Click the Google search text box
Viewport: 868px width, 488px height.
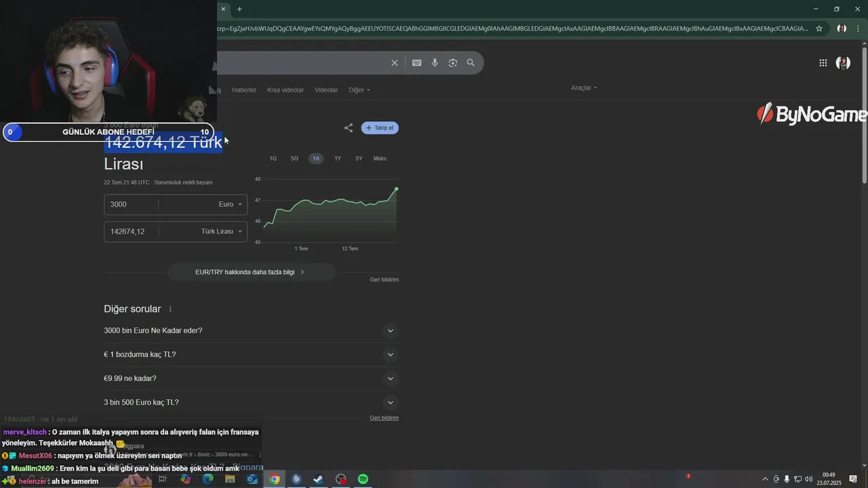click(302, 63)
